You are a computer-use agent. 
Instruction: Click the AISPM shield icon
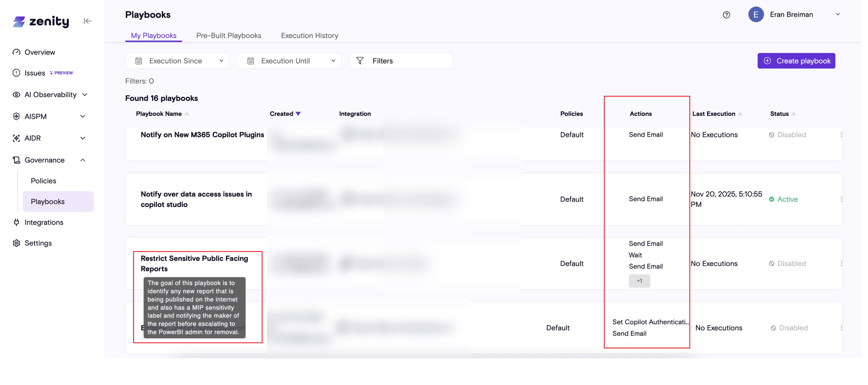[x=16, y=116]
